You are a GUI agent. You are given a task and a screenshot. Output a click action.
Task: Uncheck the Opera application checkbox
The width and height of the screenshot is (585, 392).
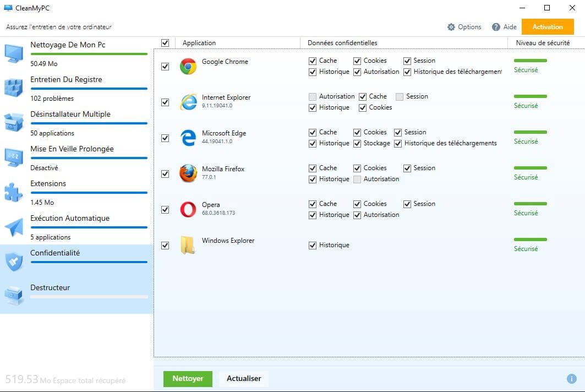click(165, 210)
